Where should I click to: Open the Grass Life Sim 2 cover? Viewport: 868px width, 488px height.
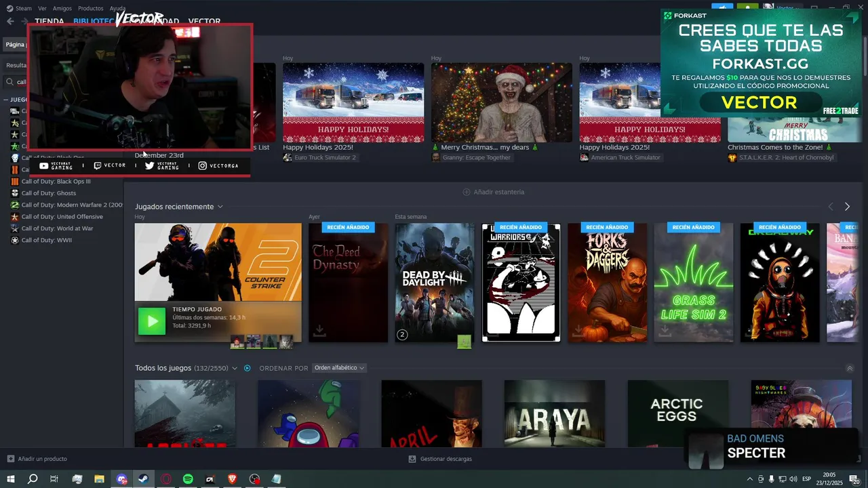point(693,283)
